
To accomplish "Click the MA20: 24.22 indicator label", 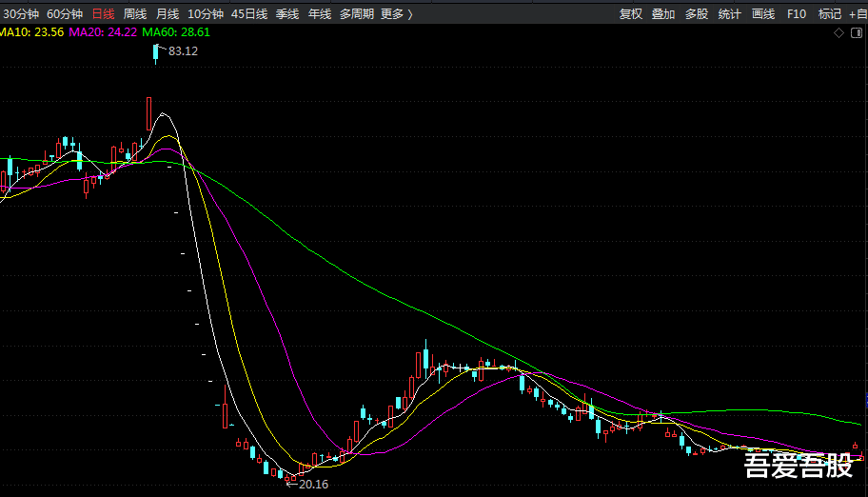I will 103,32.
